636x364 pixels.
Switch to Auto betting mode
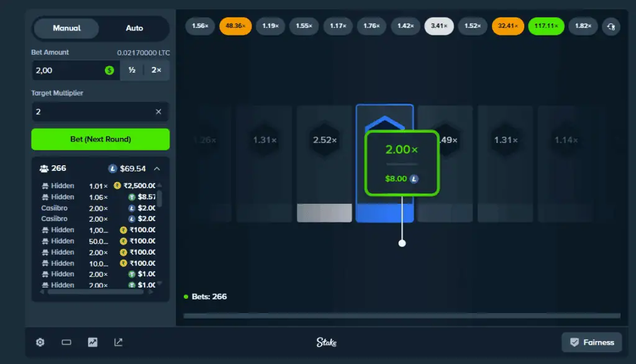point(134,29)
